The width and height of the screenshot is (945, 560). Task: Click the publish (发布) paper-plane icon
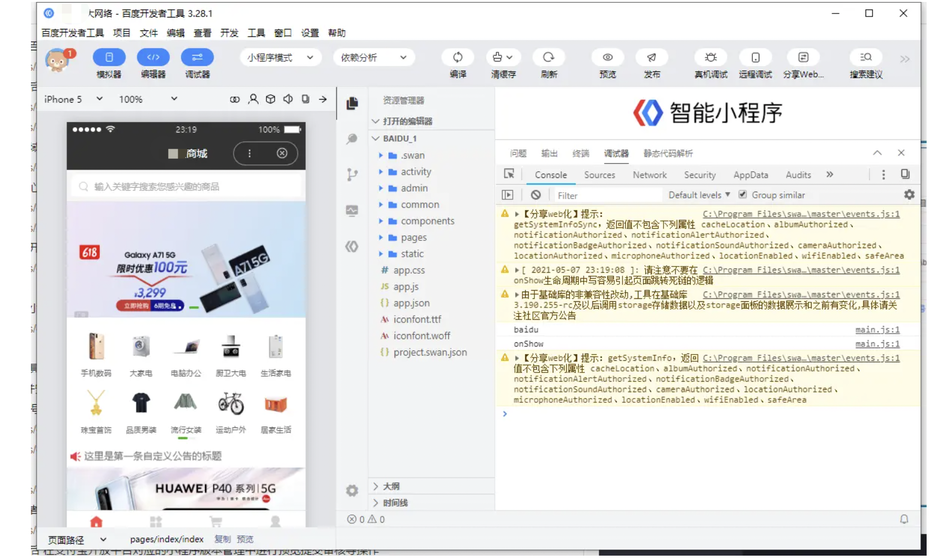coord(651,58)
